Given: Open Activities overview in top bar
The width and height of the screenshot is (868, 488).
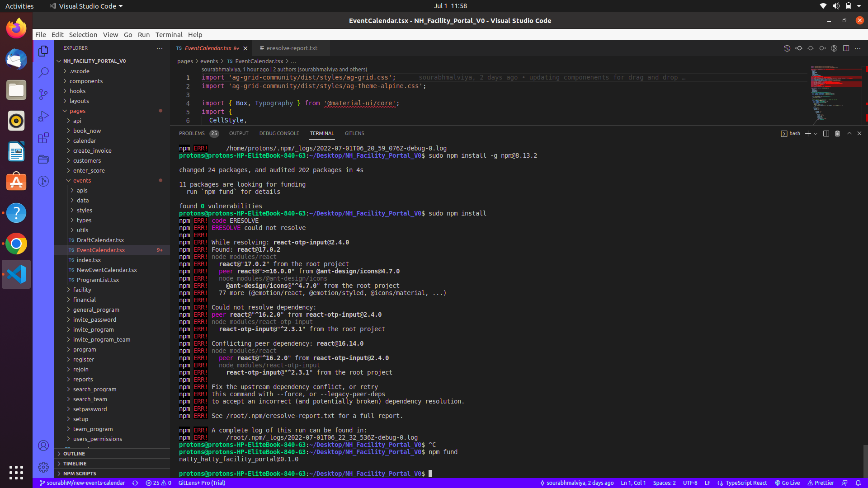Looking at the screenshot, I should click(19, 6).
